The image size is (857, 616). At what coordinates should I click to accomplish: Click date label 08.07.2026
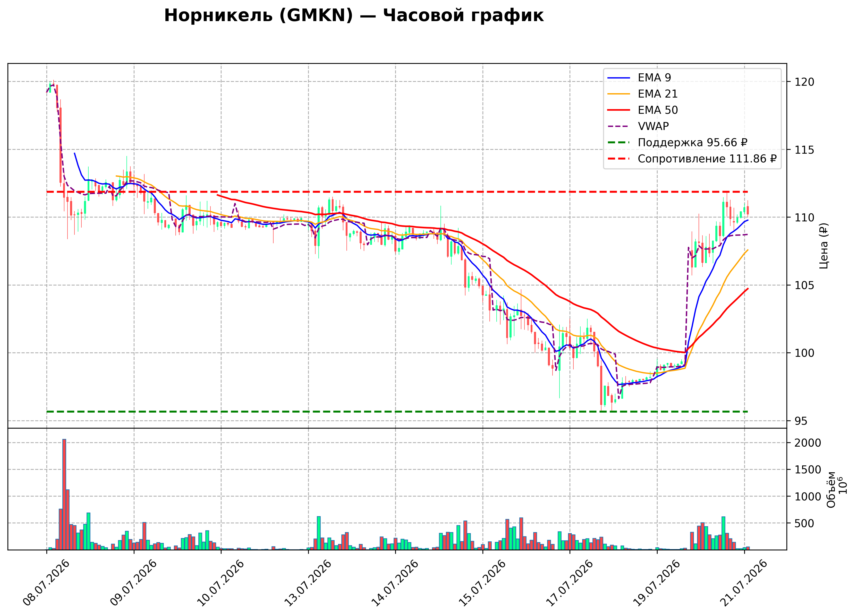[x=46, y=583]
